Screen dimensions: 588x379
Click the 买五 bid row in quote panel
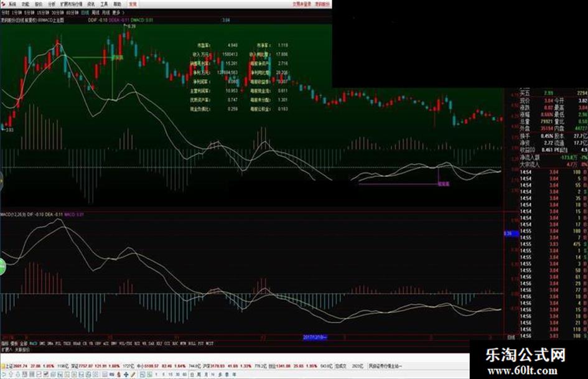click(554, 93)
